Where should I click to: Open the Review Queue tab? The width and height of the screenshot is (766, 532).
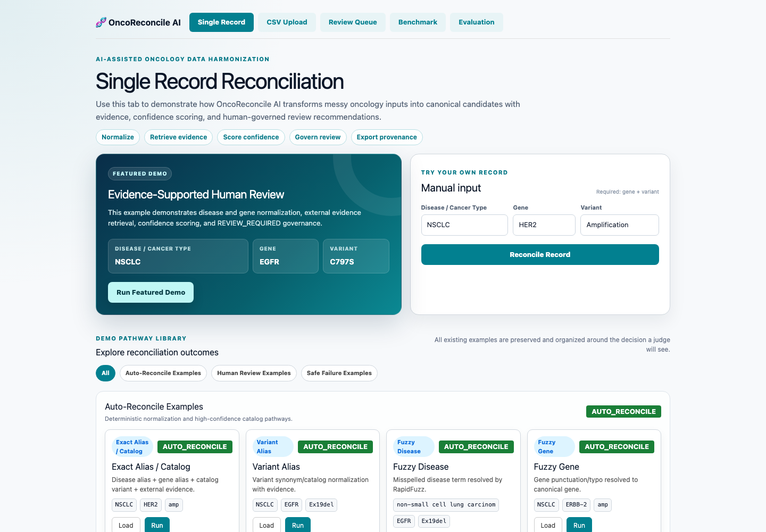click(x=353, y=22)
